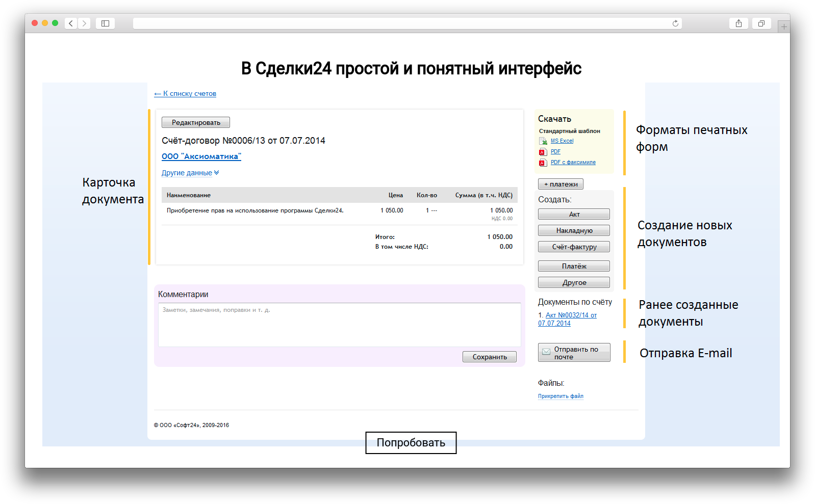Click the browser back arrow
Image resolution: width=815 pixels, height=504 pixels.
point(71,23)
